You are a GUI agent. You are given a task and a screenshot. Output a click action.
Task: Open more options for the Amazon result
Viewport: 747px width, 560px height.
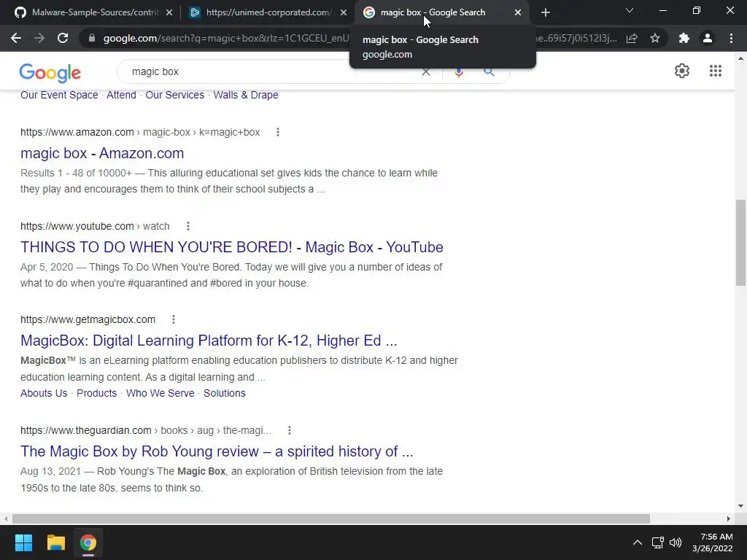278,133
